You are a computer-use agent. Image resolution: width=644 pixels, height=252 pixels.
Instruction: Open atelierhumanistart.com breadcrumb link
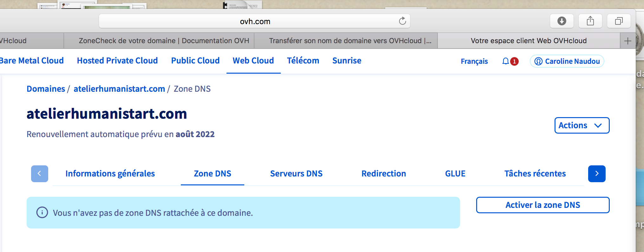(119, 89)
